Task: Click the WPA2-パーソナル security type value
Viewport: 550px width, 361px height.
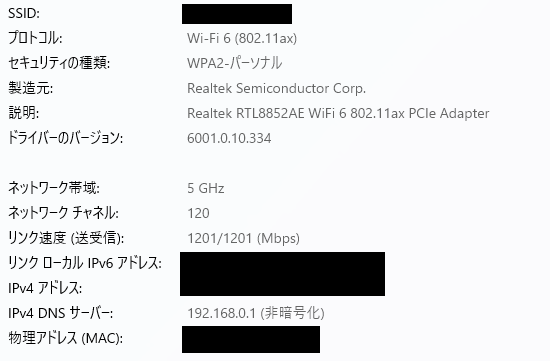Action: click(x=234, y=63)
